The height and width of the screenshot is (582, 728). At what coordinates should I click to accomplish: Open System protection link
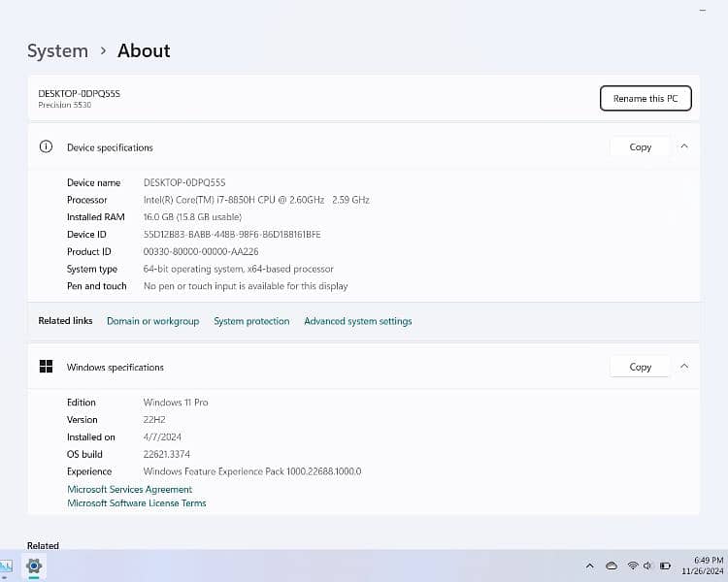(251, 321)
